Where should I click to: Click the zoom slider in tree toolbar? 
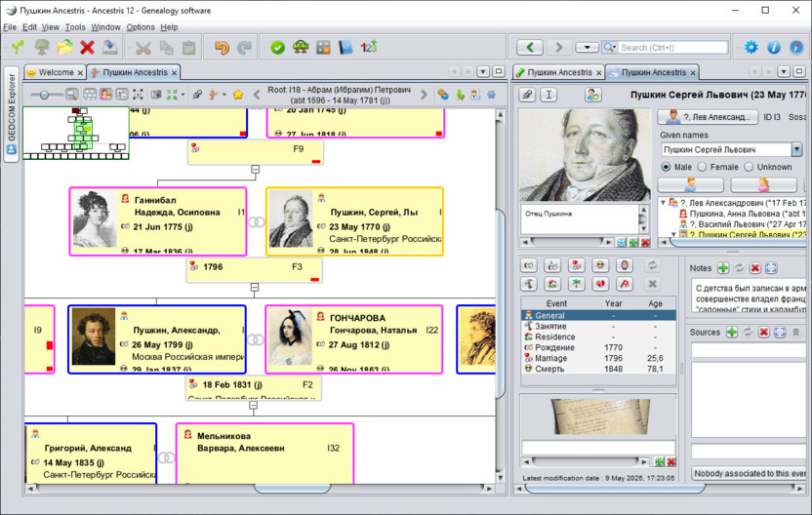coord(46,95)
